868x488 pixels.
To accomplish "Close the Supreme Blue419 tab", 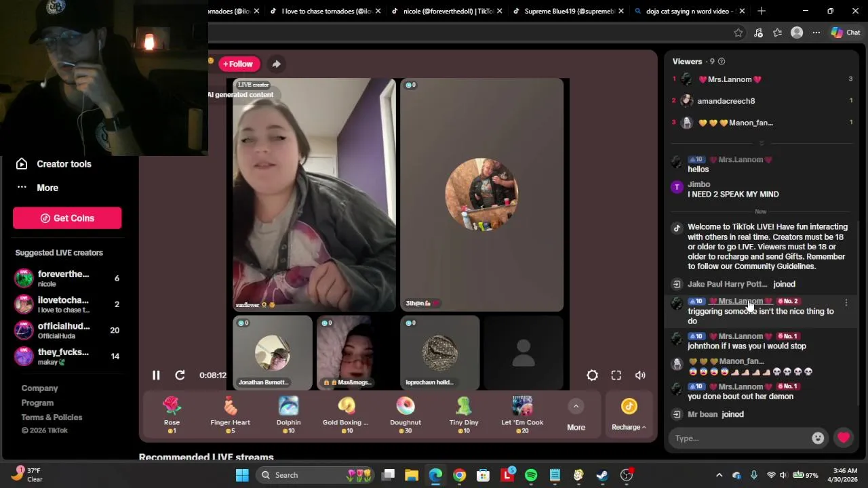I will click(621, 11).
